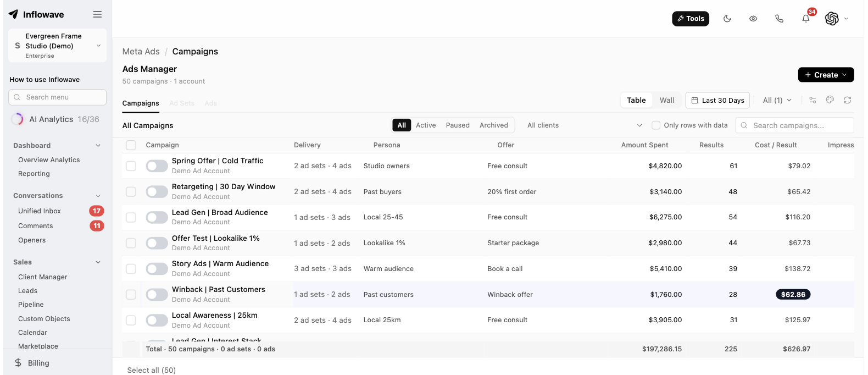Viewport: 868px width, 375px height.
Task: Filter by Active campaigns
Action: (x=426, y=125)
